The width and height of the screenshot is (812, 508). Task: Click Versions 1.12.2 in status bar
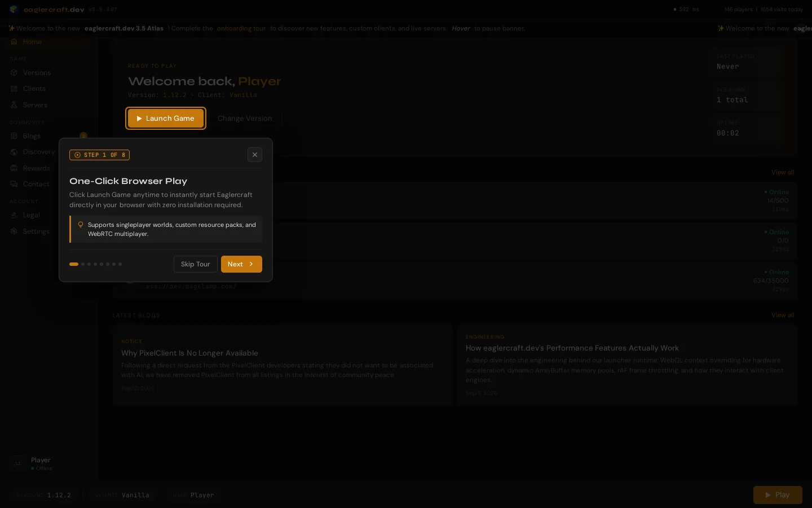click(x=44, y=495)
